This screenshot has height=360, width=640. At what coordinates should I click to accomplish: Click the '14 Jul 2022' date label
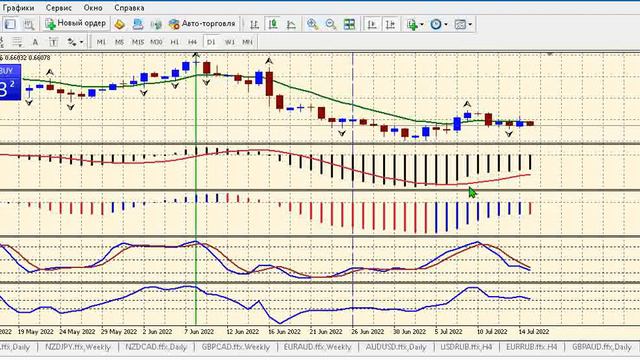tap(533, 331)
